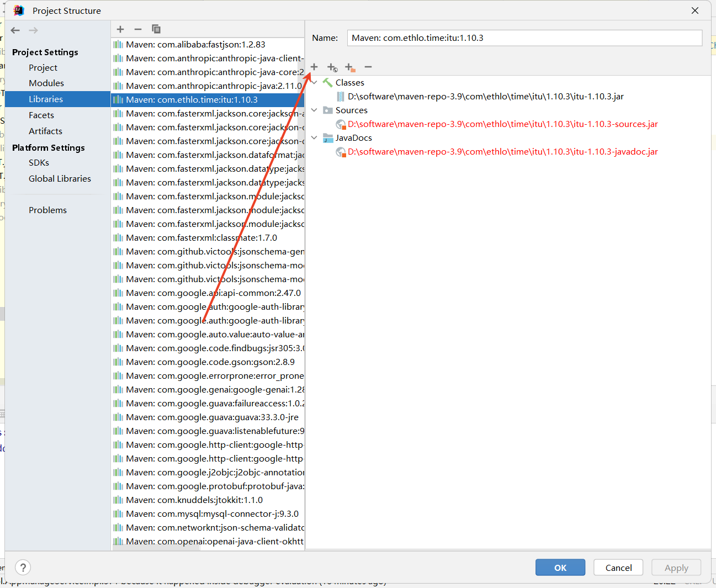Viewport: 716px width, 588px height.
Task: Click library icon beside fastjson:1.2.83
Action: pyautogui.click(x=118, y=44)
